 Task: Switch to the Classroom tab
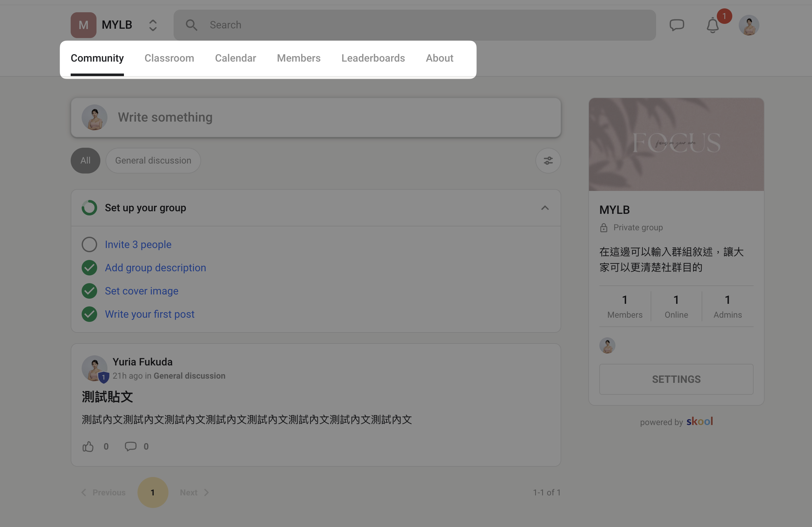pos(169,58)
